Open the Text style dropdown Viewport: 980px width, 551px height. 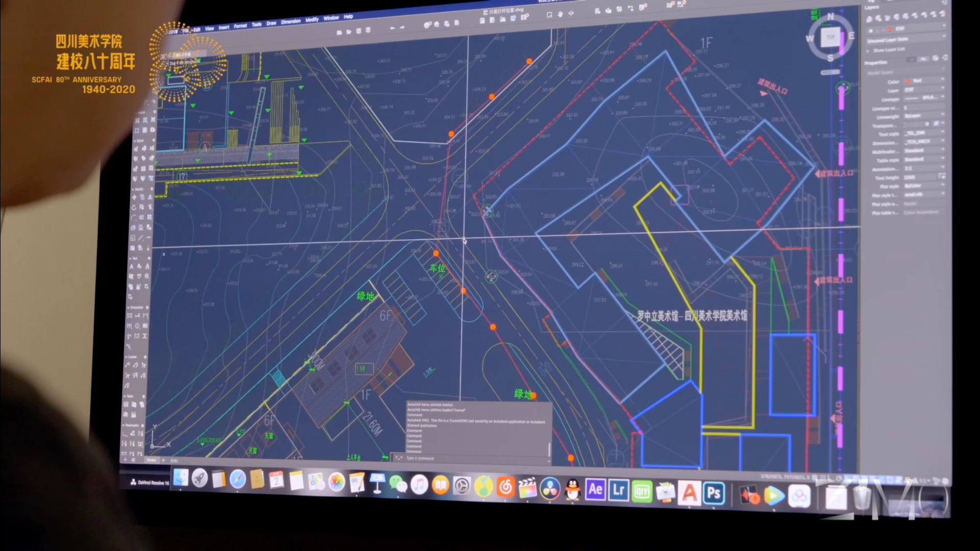tap(924, 133)
